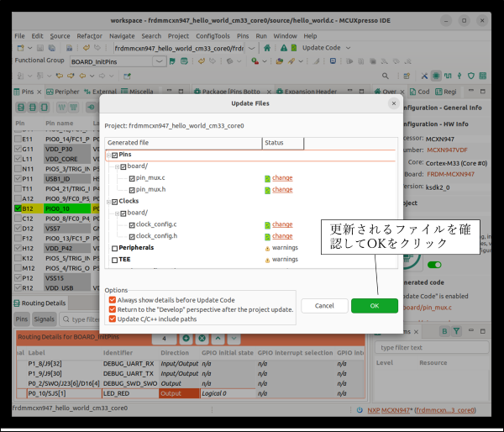Click the home icon in the toolbar

pyautogui.click(x=267, y=48)
